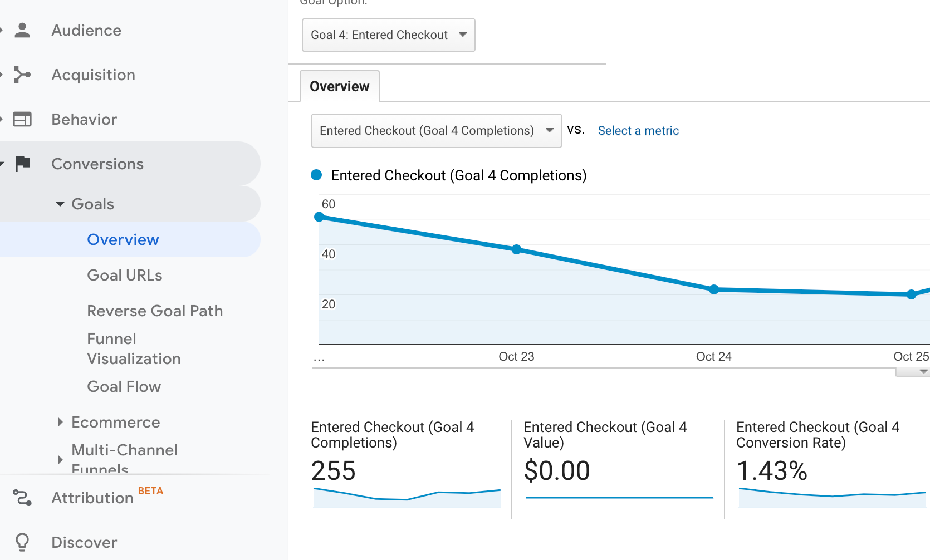Open the Entered Checkout metric selector

(x=436, y=131)
